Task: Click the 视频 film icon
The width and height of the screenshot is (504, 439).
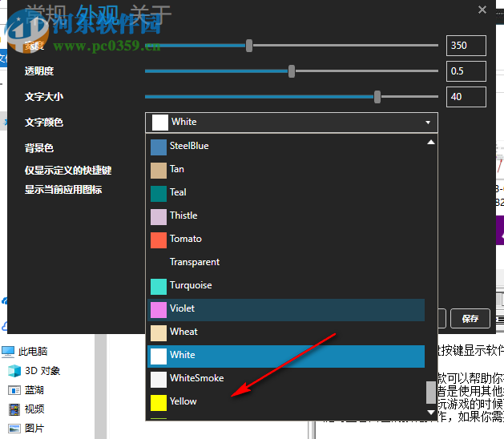Action: click(14, 409)
